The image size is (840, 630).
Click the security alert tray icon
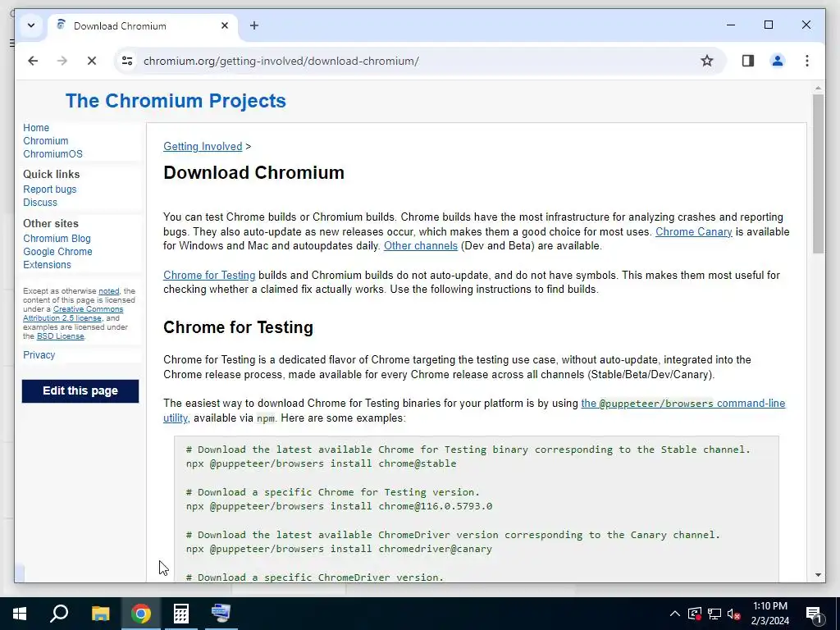click(694, 614)
